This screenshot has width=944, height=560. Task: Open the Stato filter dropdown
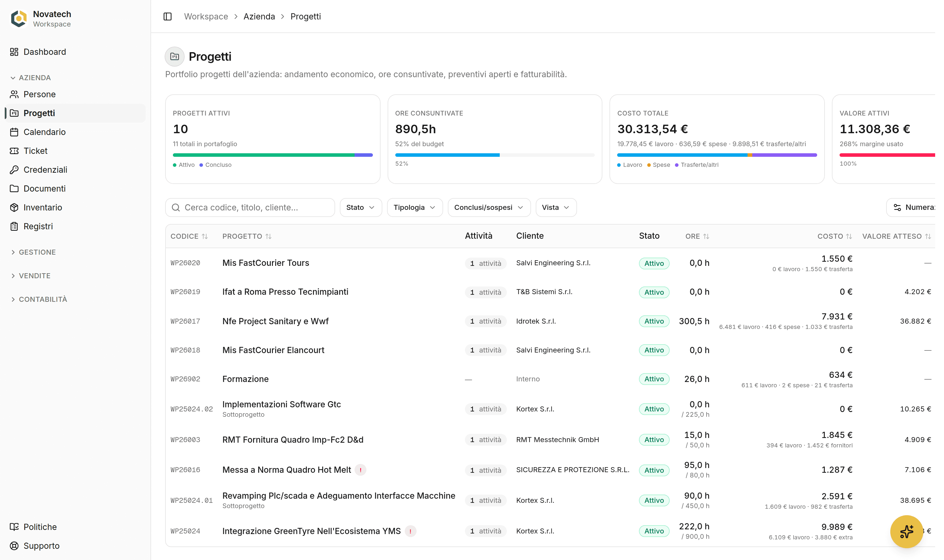(360, 207)
